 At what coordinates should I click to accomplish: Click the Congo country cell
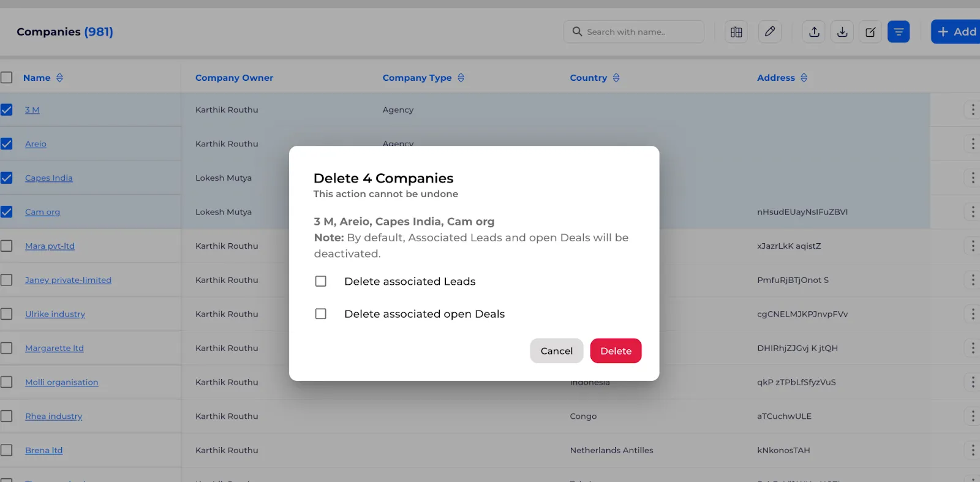(x=583, y=416)
